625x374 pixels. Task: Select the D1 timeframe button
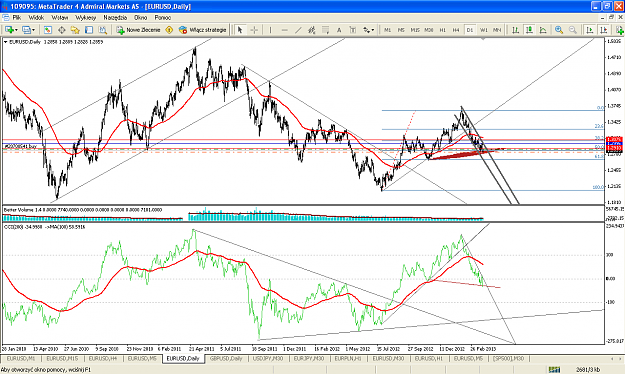click(470, 30)
